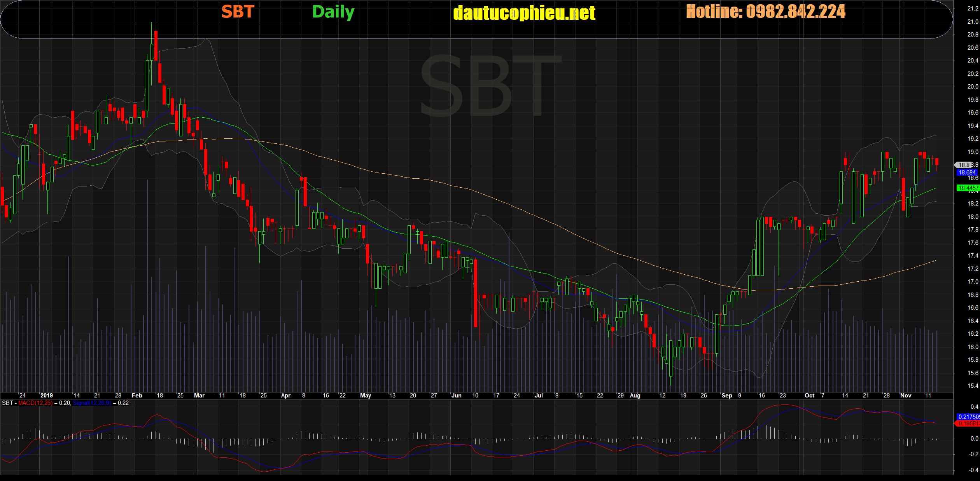Click the orange SBT ticker title
Image resolution: width=980 pixels, height=481 pixels.
(238, 12)
